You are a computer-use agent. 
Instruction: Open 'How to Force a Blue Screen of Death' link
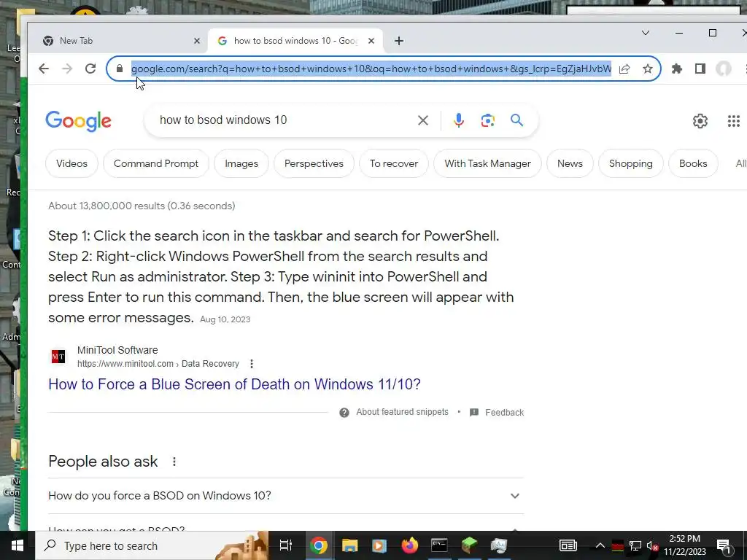point(234,384)
